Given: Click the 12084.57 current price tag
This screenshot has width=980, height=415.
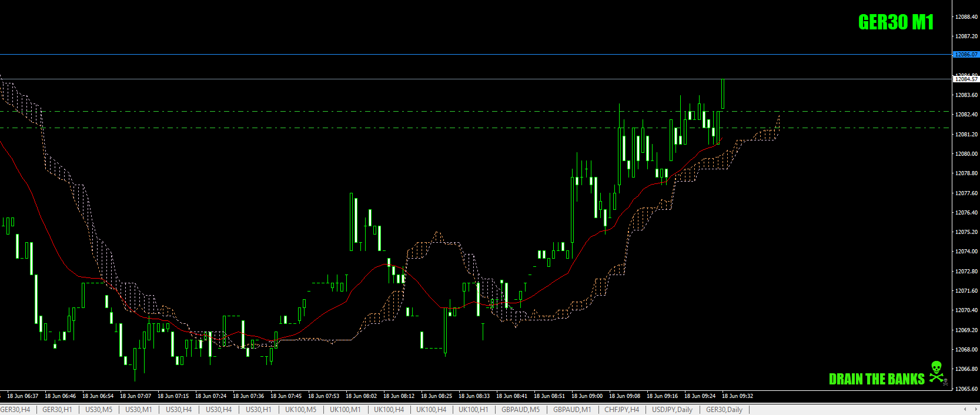Looking at the screenshot, I should click(966, 79).
